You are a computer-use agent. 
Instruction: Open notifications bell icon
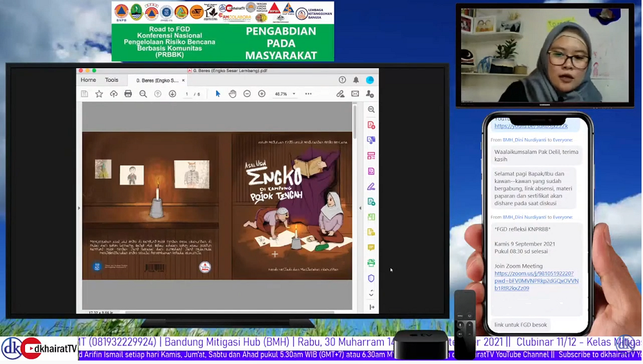[356, 80]
